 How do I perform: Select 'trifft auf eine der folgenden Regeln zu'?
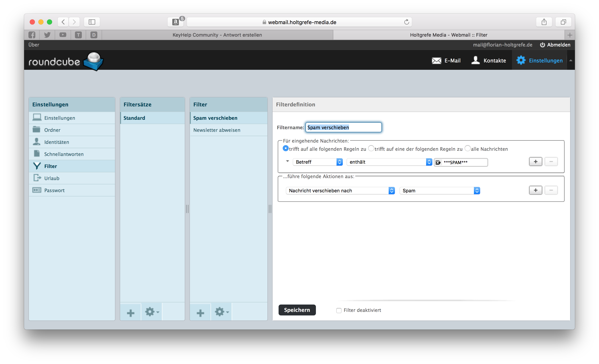pos(371,148)
